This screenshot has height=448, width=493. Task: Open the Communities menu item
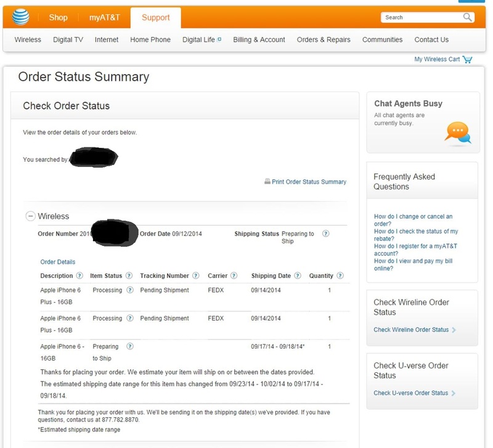coord(382,39)
